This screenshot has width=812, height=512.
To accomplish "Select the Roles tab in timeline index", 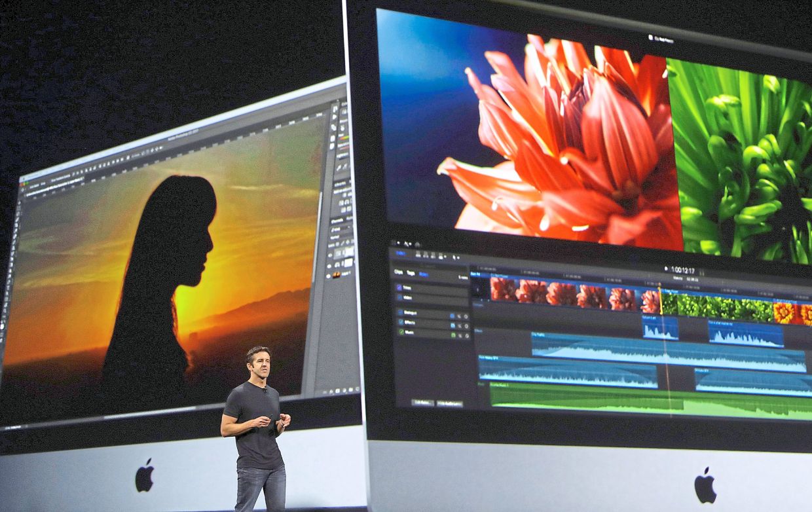I will click(424, 274).
